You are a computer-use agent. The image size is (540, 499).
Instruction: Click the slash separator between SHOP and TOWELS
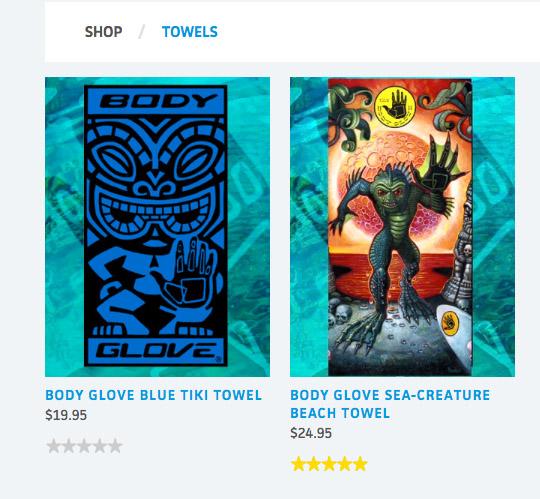pyautogui.click(x=142, y=32)
